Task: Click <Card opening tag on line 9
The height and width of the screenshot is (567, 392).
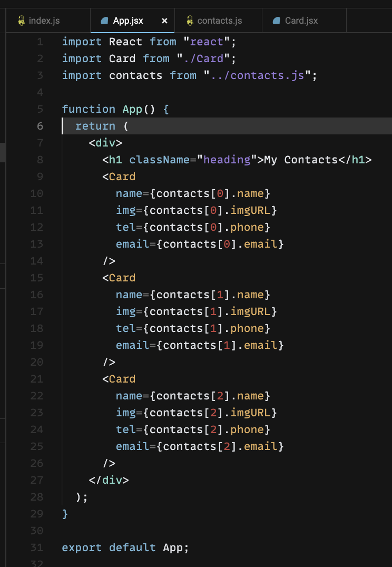Action: [119, 177]
